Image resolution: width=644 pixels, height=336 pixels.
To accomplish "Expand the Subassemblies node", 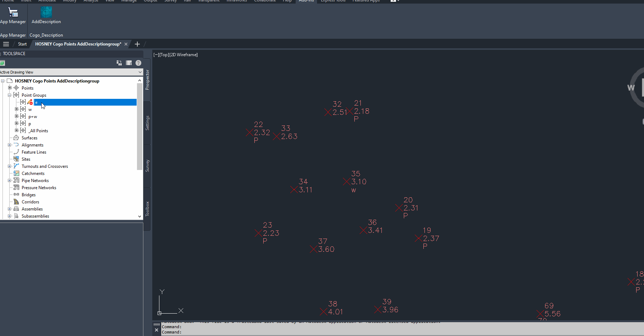I will click(10, 216).
